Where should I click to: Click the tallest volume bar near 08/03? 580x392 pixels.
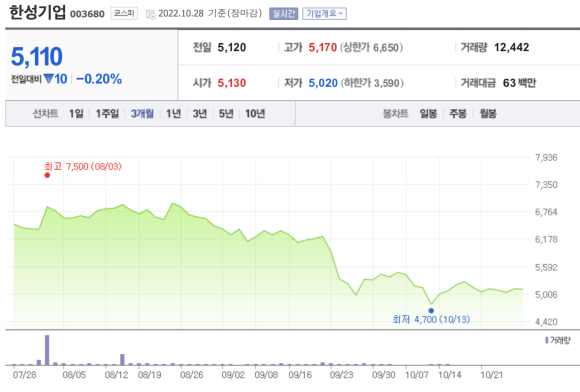(47, 350)
